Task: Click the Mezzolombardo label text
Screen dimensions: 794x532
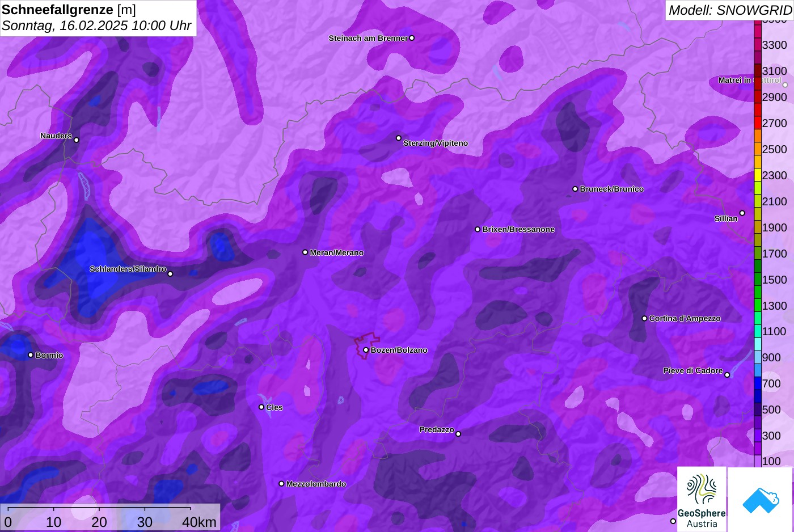Action: click(316, 484)
